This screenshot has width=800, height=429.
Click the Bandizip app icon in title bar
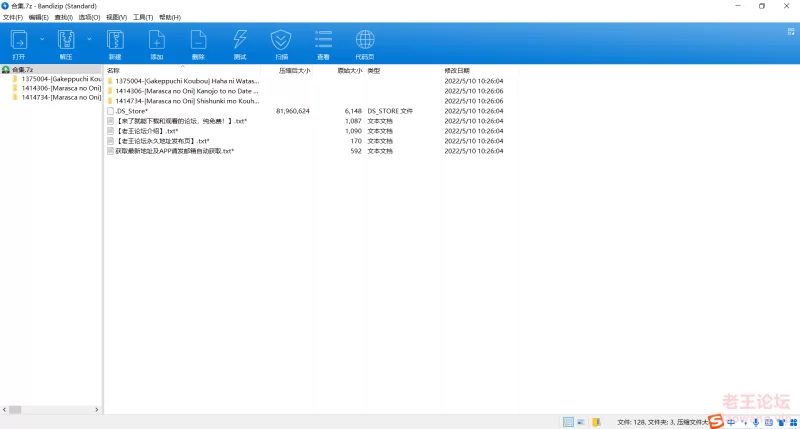[5, 6]
